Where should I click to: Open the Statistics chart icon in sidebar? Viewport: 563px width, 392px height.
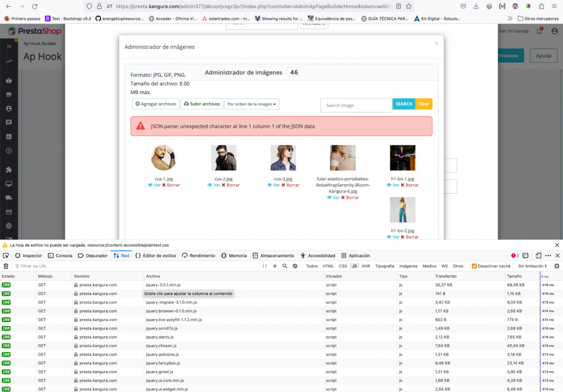(x=9, y=136)
